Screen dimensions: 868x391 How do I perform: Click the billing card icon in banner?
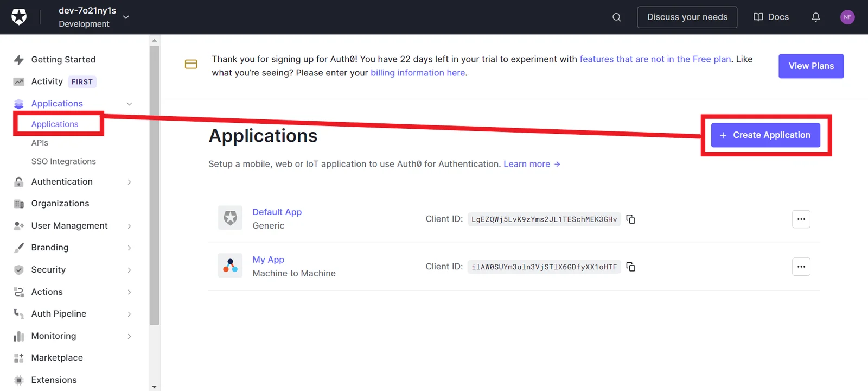pos(191,64)
